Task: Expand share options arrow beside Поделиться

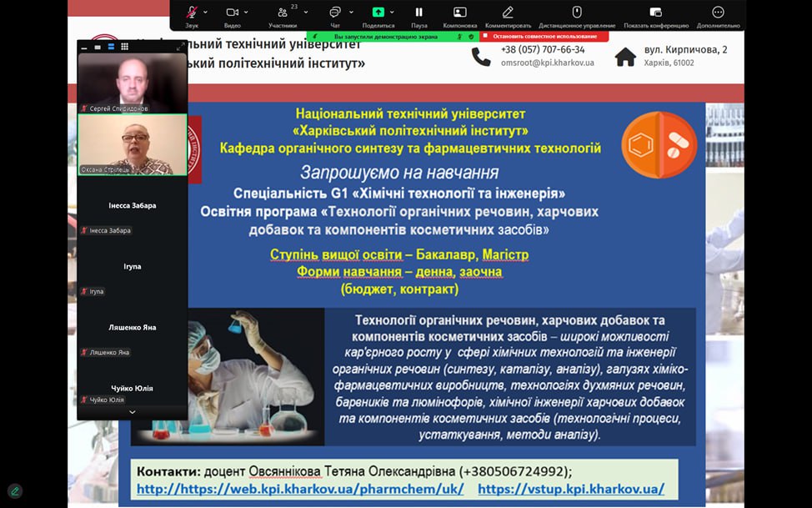Action: [x=392, y=13]
